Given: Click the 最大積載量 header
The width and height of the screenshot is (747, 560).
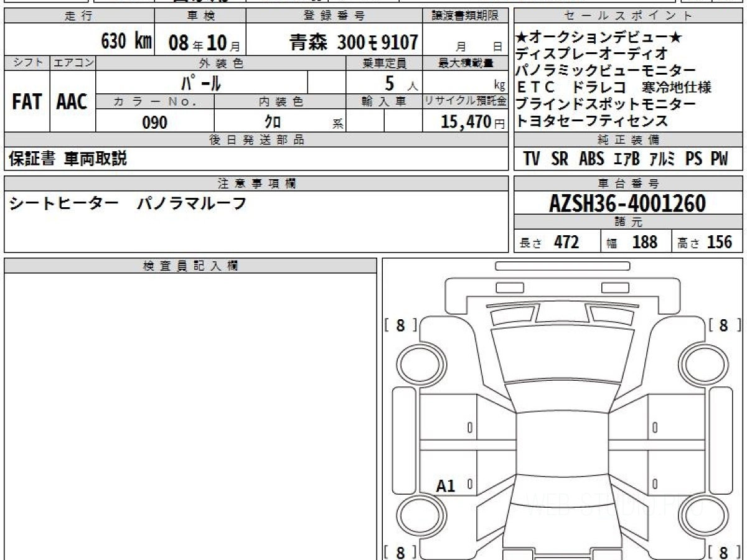Looking at the screenshot, I should (x=466, y=63).
